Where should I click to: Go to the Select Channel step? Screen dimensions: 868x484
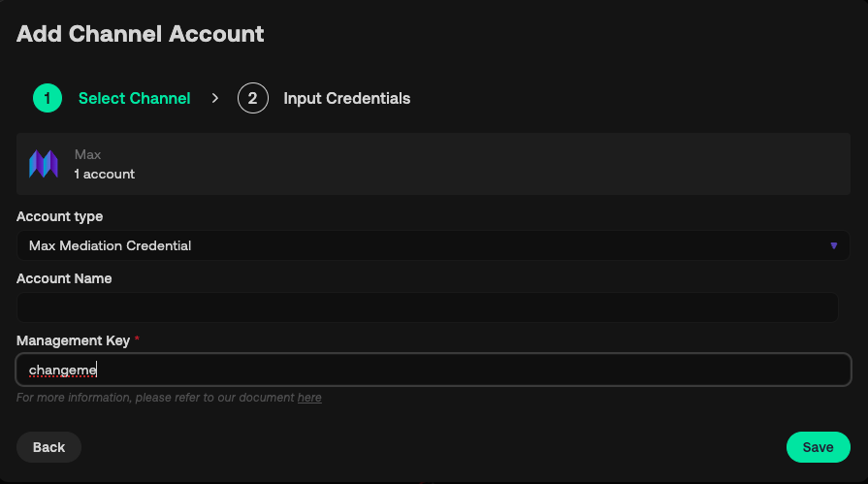(x=135, y=98)
